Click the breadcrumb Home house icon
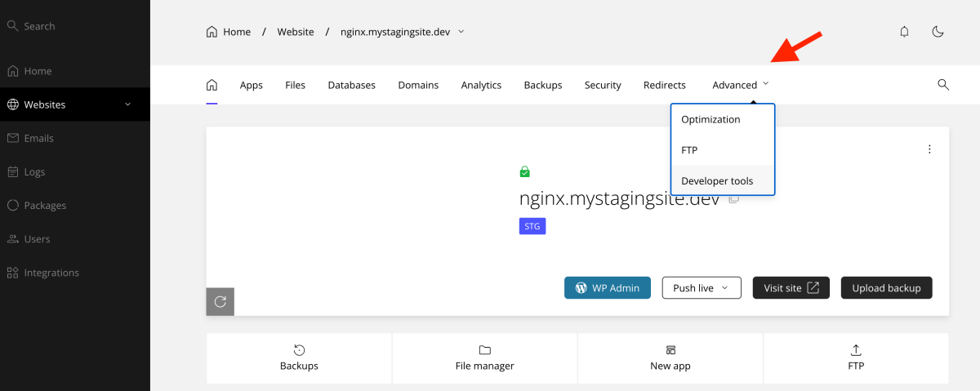The height and width of the screenshot is (391, 980). [x=212, y=32]
